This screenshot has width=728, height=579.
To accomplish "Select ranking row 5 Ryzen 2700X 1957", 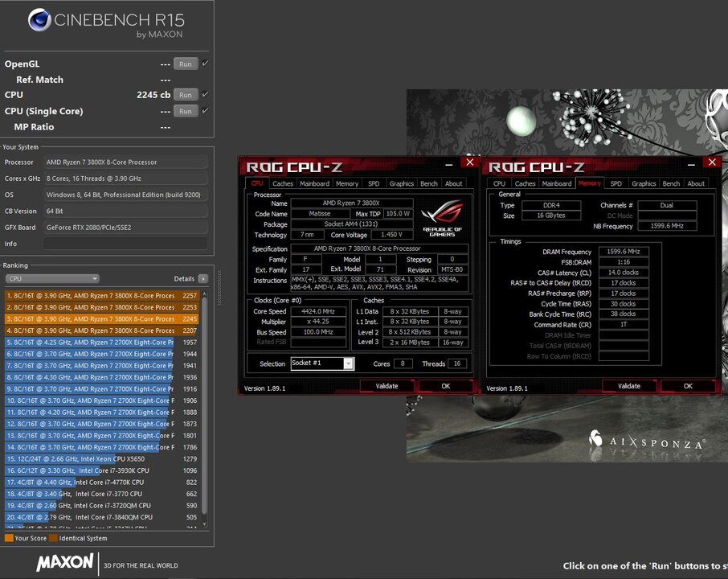I will tap(102, 342).
